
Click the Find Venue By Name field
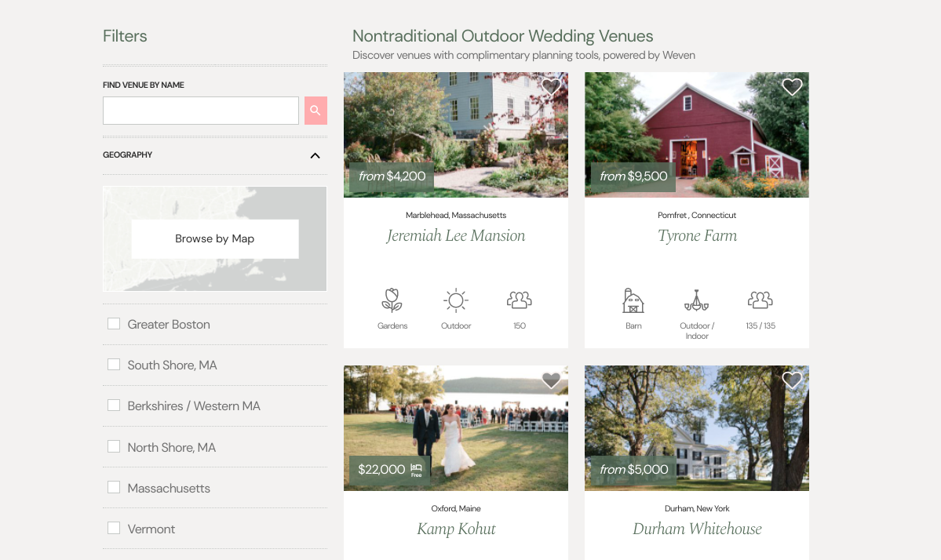pyautogui.click(x=201, y=111)
